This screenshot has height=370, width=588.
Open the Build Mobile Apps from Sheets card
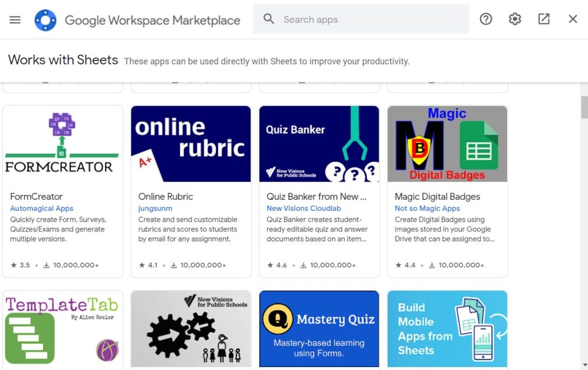[x=448, y=329]
